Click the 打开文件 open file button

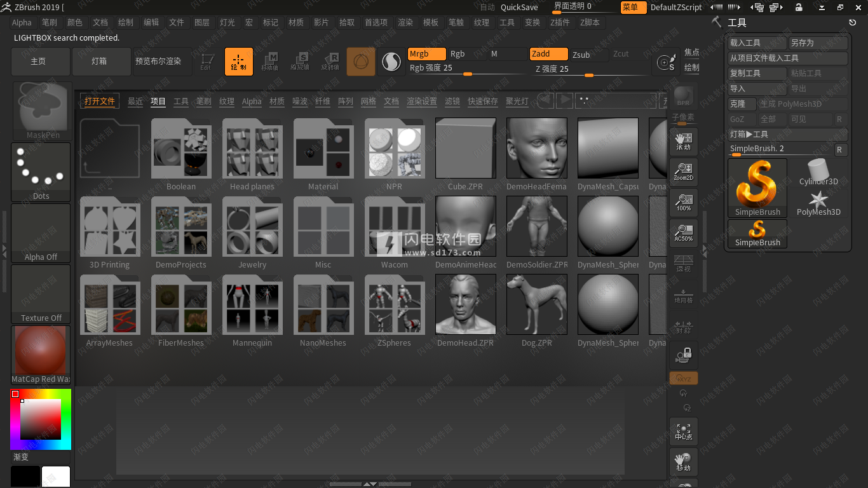point(100,101)
